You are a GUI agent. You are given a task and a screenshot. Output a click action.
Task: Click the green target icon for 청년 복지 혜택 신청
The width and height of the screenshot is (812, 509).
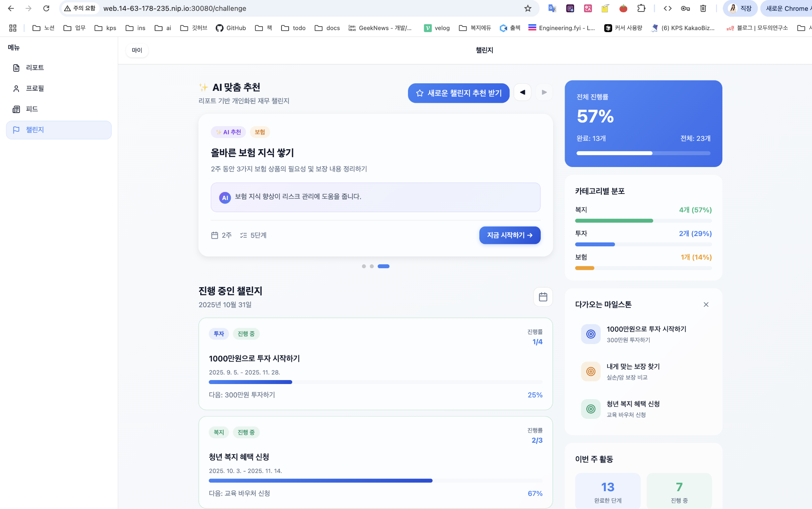(590, 409)
